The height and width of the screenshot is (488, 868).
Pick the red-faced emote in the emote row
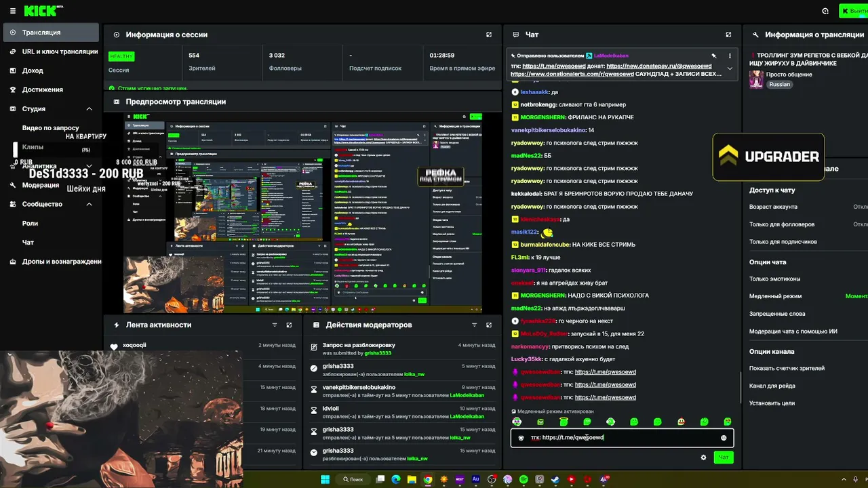pos(681,422)
